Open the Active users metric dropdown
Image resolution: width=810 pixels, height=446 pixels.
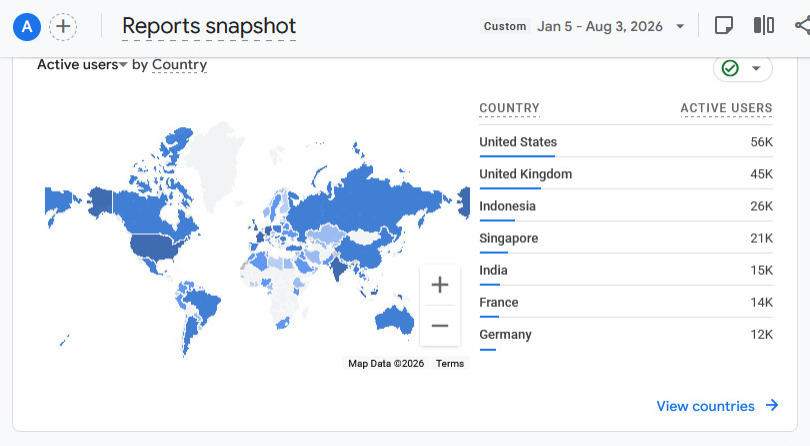point(82,65)
